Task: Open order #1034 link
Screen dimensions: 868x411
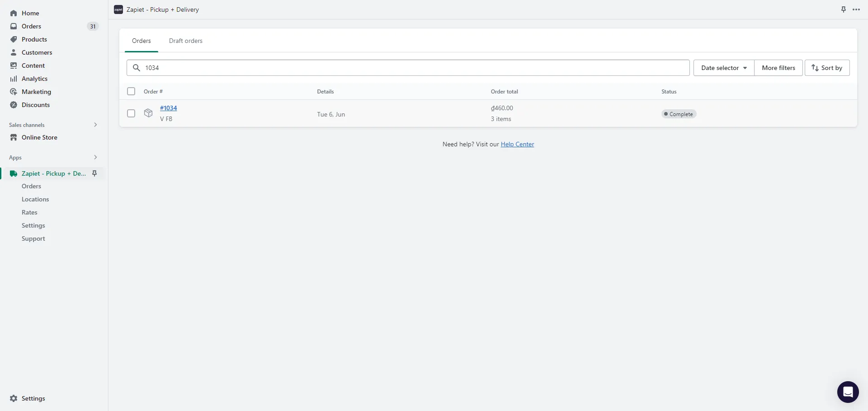Action: pos(168,108)
